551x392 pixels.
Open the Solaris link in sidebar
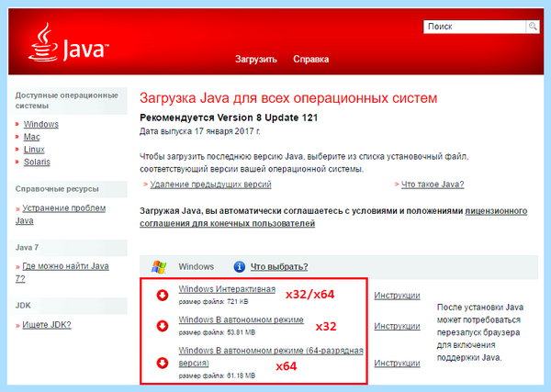[37, 162]
